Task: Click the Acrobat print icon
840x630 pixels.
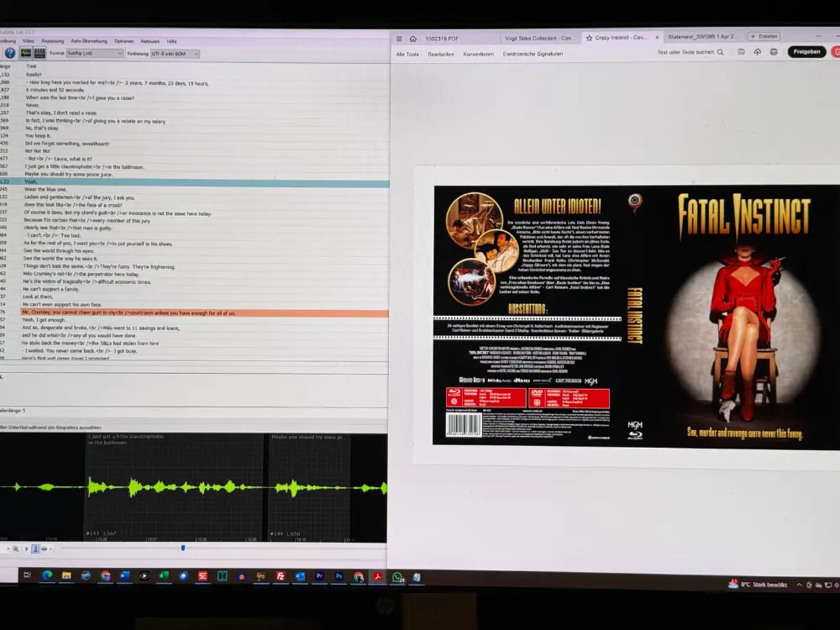Action: (x=774, y=52)
